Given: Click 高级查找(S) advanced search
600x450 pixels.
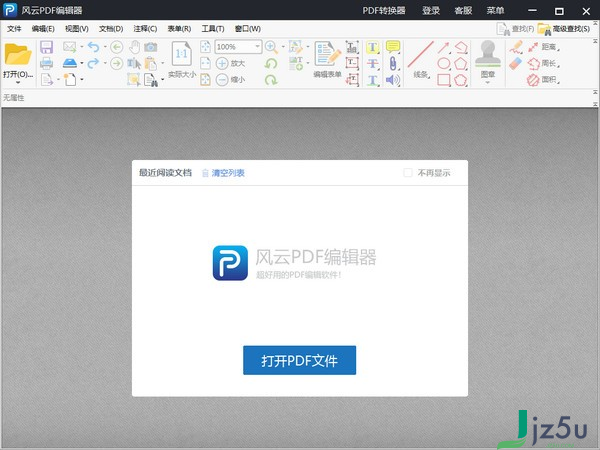Looking at the screenshot, I should point(564,29).
